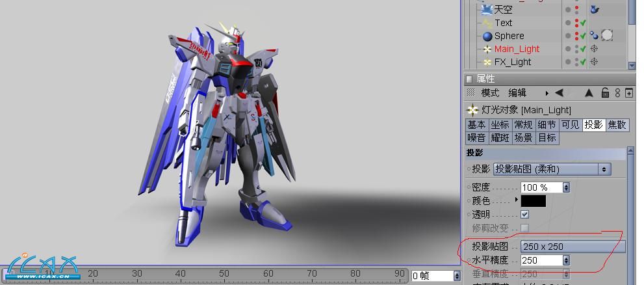Image resolution: width=644 pixels, height=285 pixels.
Task: Select the Text object name
Action: [x=503, y=23]
